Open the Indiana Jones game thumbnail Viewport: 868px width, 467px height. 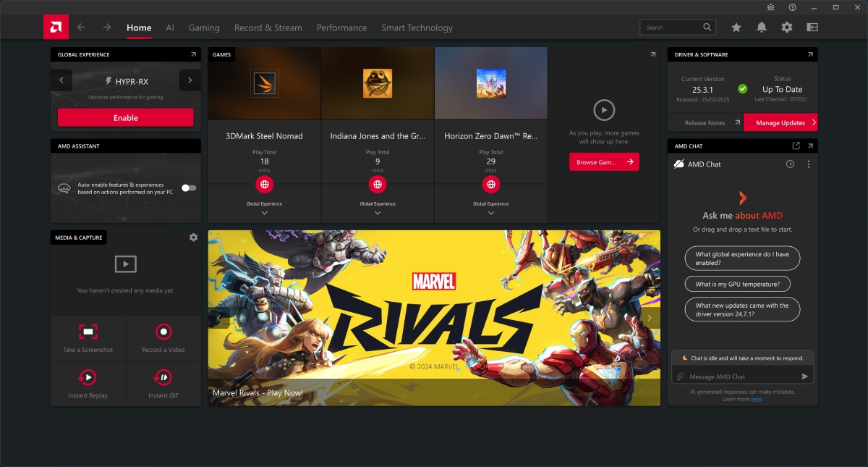click(378, 83)
